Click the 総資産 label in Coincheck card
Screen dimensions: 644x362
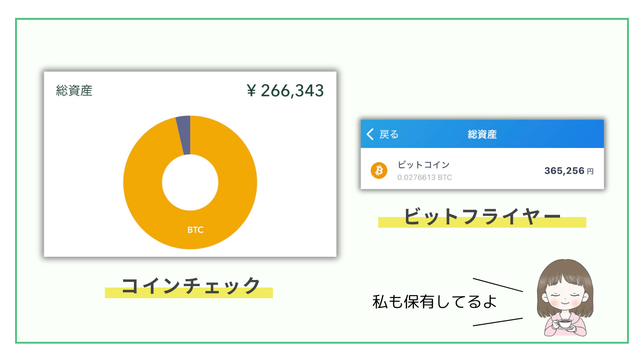[74, 90]
